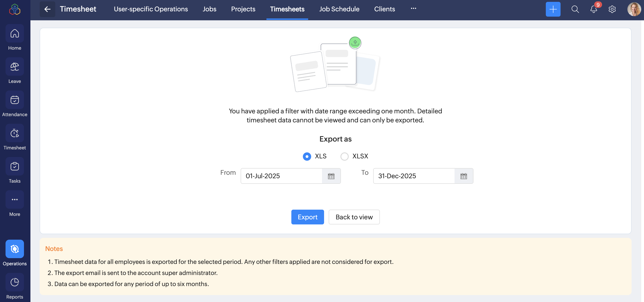Image resolution: width=644 pixels, height=302 pixels.
Task: Click the search magnifier icon
Action: 575,9
